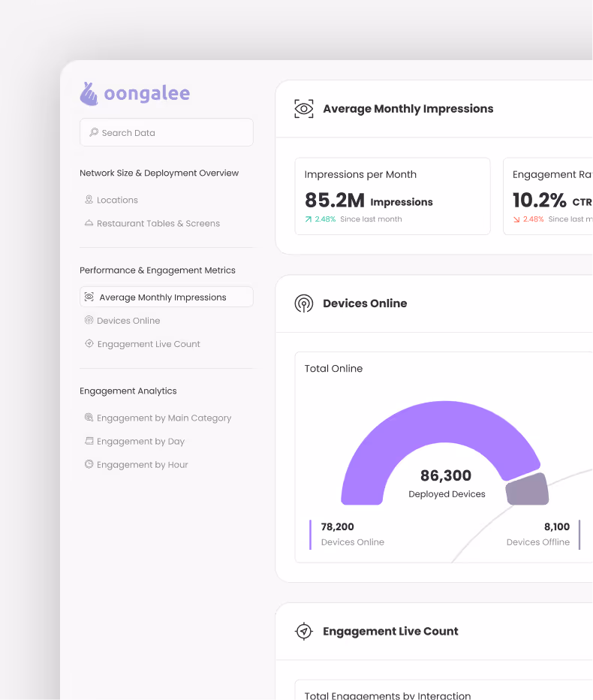Screen dimensions: 593x700
Task: Click the Locations pin icon
Action: click(89, 200)
